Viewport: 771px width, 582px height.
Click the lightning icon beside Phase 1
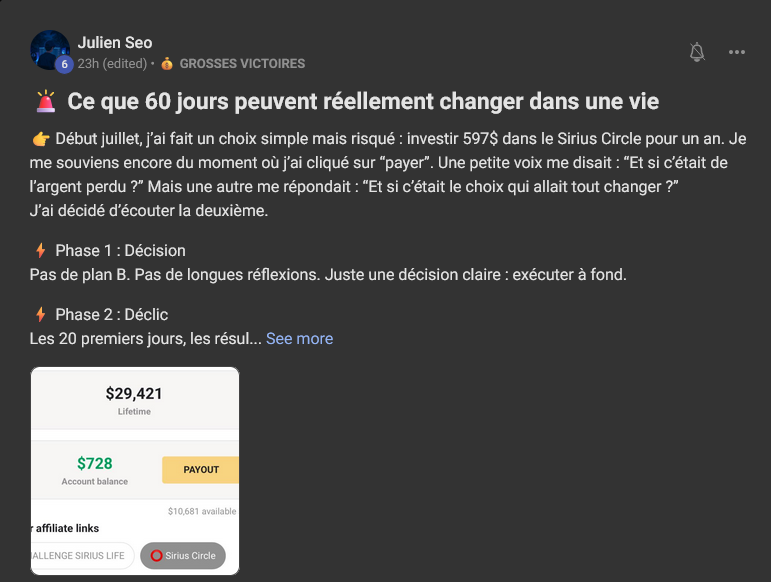pos(40,250)
